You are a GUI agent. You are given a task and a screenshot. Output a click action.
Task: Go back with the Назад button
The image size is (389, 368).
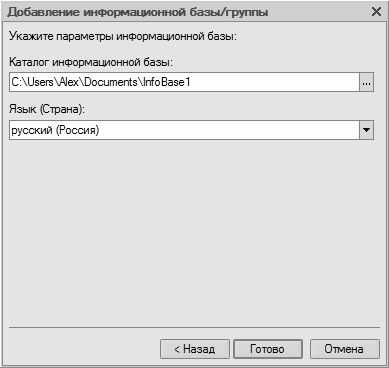point(195,349)
